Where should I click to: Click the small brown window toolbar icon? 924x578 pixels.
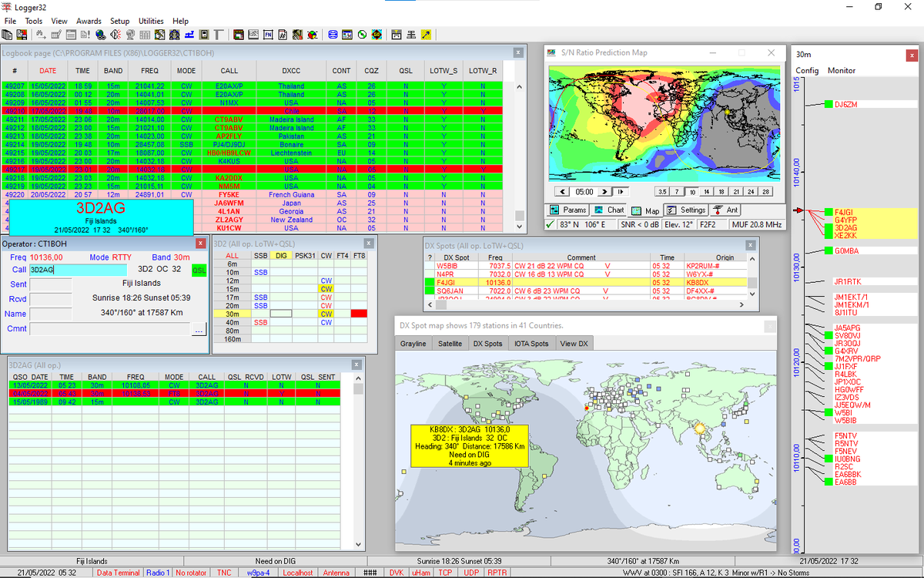239,35
